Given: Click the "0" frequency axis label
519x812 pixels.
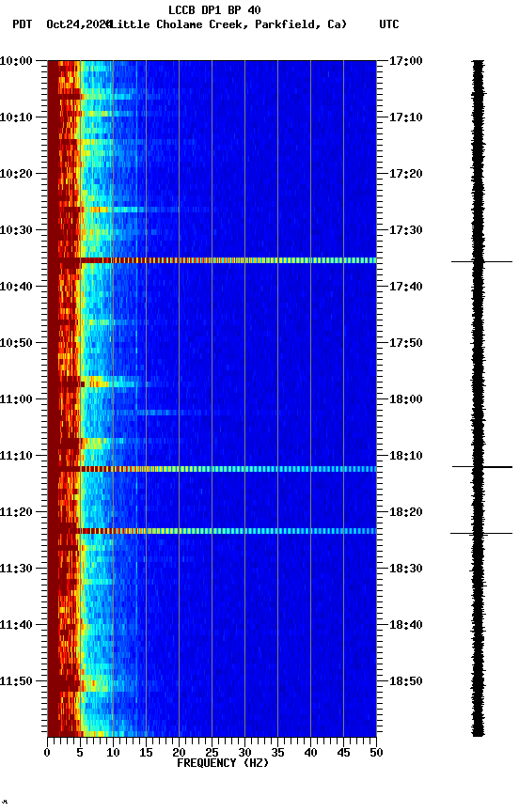Looking at the screenshot, I should (47, 753).
